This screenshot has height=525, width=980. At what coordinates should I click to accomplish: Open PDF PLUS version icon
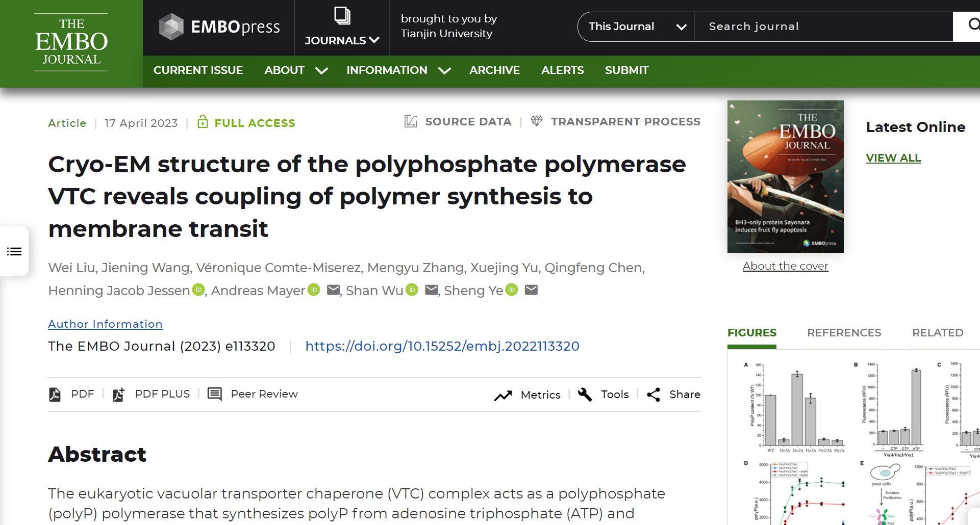(118, 394)
